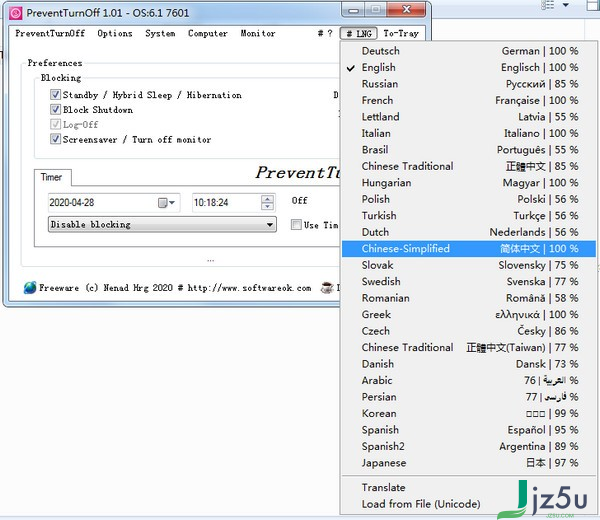Select Brasil Português language

coord(468,150)
